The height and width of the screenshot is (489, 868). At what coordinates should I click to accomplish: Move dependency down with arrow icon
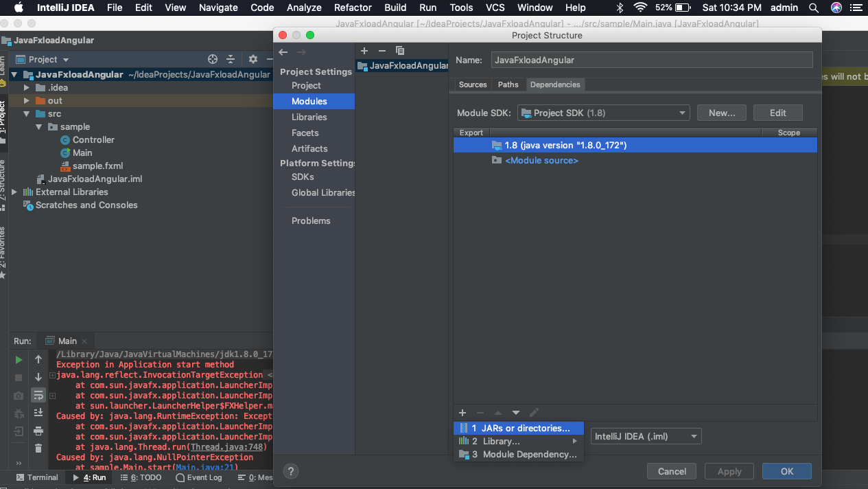tap(516, 413)
